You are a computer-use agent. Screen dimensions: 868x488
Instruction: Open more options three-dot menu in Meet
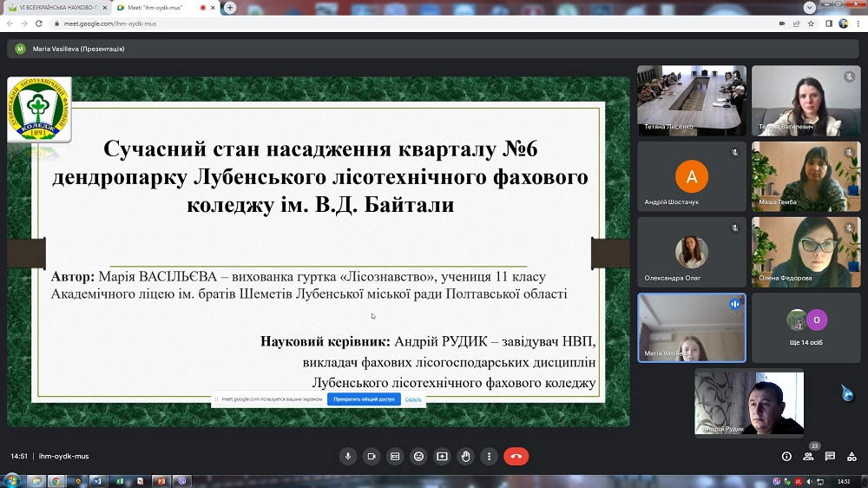489,457
